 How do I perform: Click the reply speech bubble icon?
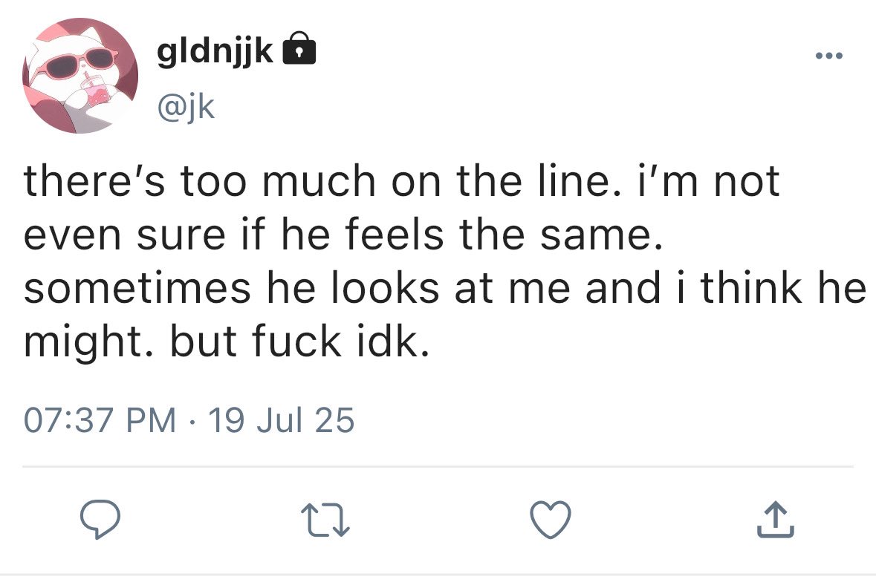pos(100,519)
